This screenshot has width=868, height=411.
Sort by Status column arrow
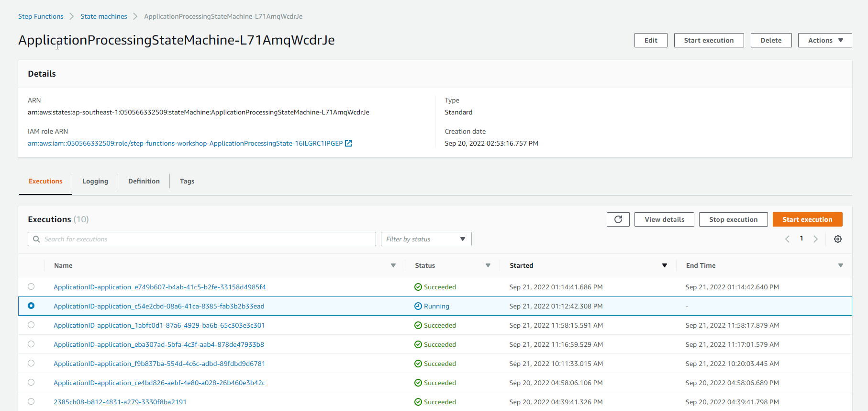[488, 265]
